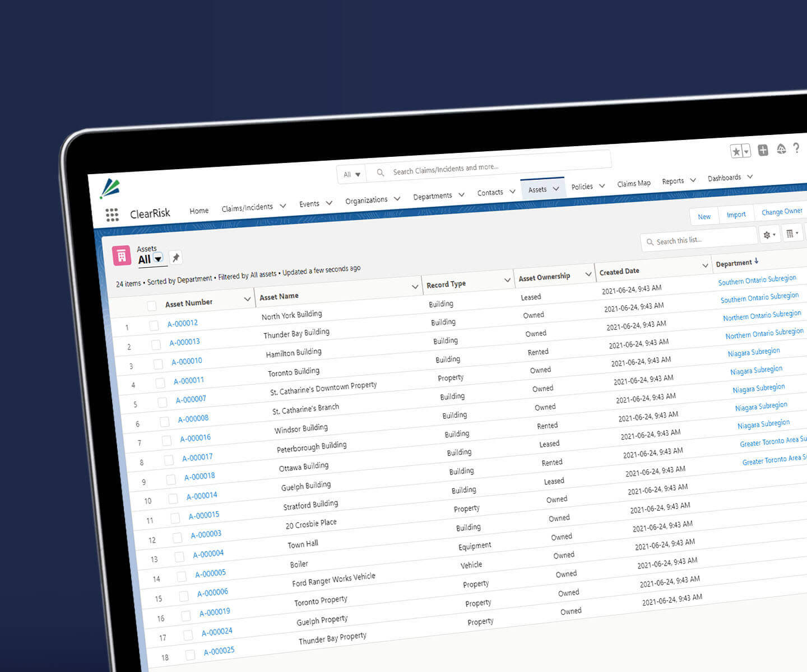Open the All search scope dropdown
This screenshot has height=672, width=807.
tap(352, 174)
